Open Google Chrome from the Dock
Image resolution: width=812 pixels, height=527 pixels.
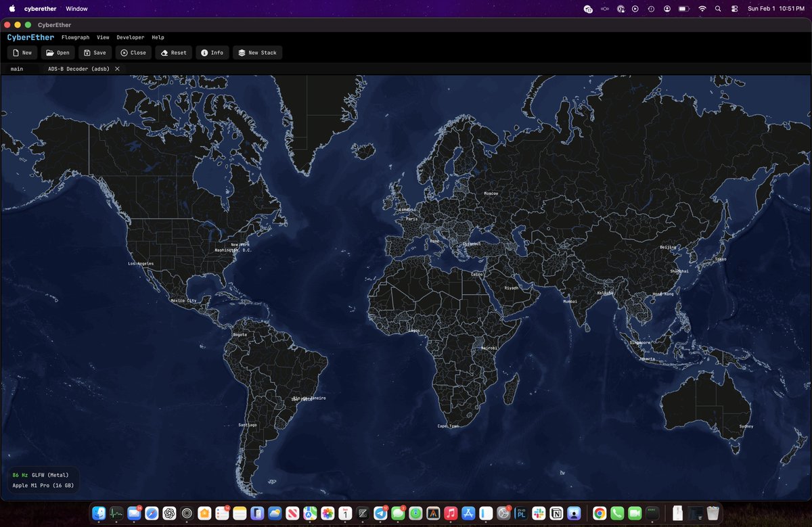(599, 513)
